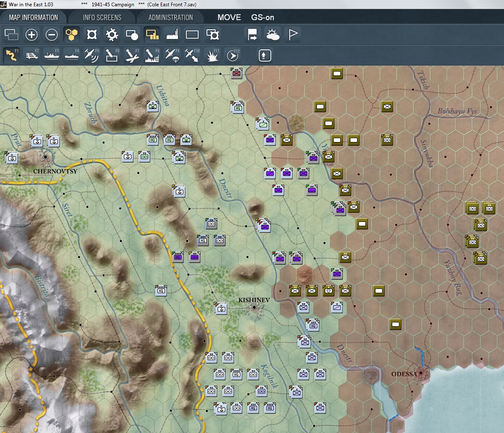Select bomb city mode F8
Viewport: 504px width, 433px height.
[x=152, y=55]
